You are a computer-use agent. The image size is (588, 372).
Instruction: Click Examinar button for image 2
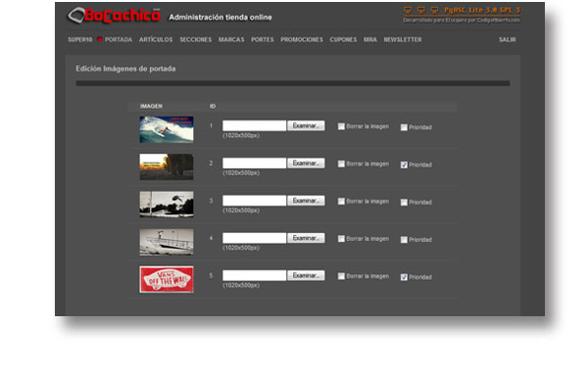306,163
